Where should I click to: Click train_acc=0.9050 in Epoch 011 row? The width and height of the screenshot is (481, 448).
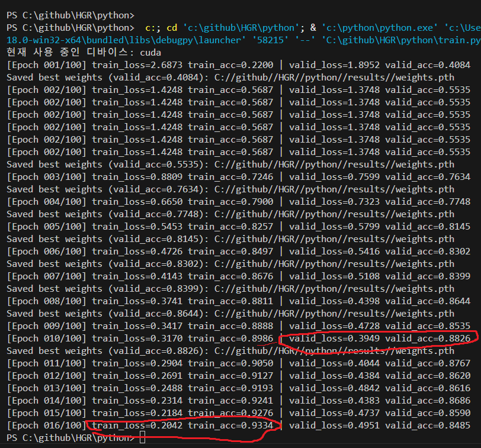(x=230, y=363)
